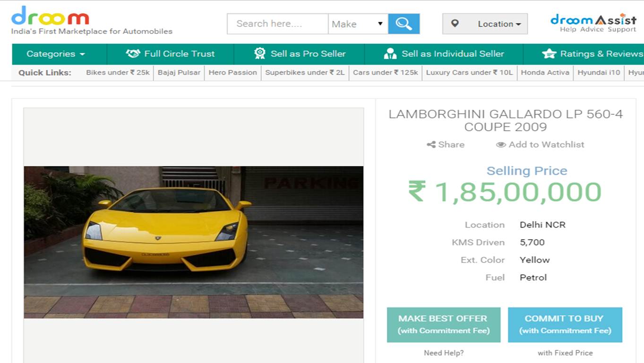Click the person icon beside Sell as Individual Seller
Viewport: 644px width, 363px height.
390,54
